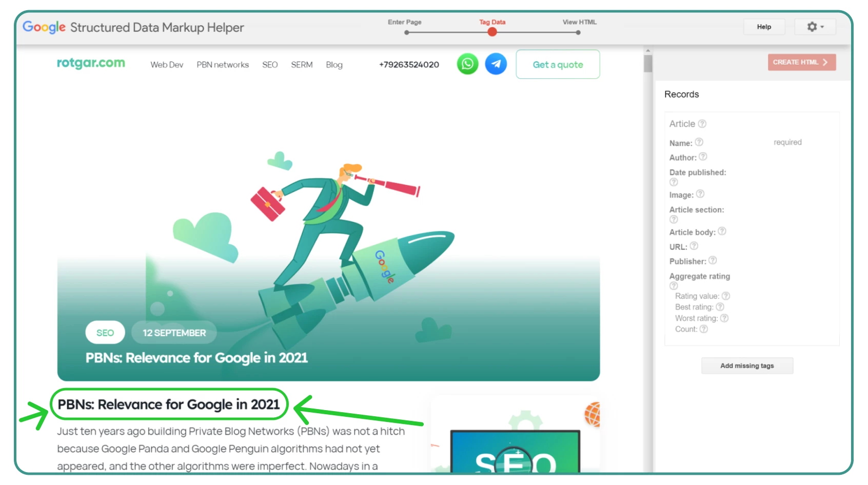Viewport: 868px width, 485px height.
Task: Click scrollbar up arrow
Action: pyautogui.click(x=648, y=50)
